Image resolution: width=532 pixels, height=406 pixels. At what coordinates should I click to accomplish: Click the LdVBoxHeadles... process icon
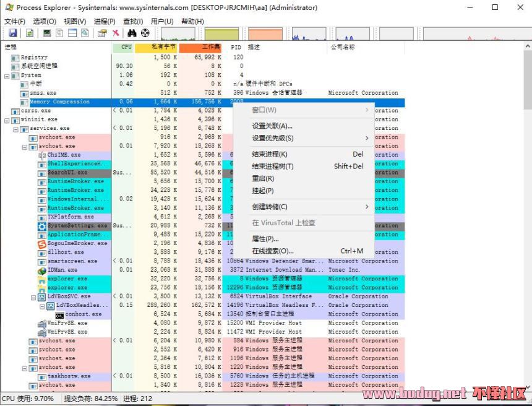tap(51, 306)
